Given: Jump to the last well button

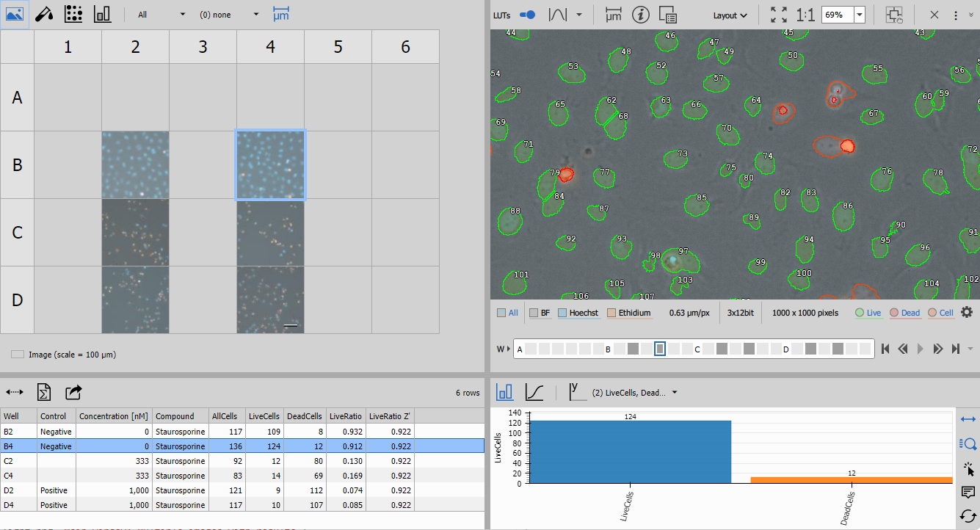Looking at the screenshot, I should pyautogui.click(x=956, y=349).
